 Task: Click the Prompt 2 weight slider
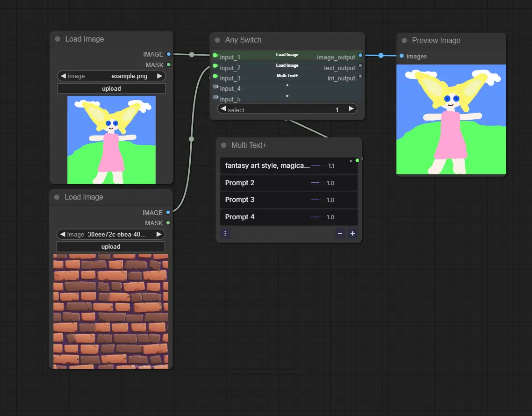coord(315,183)
